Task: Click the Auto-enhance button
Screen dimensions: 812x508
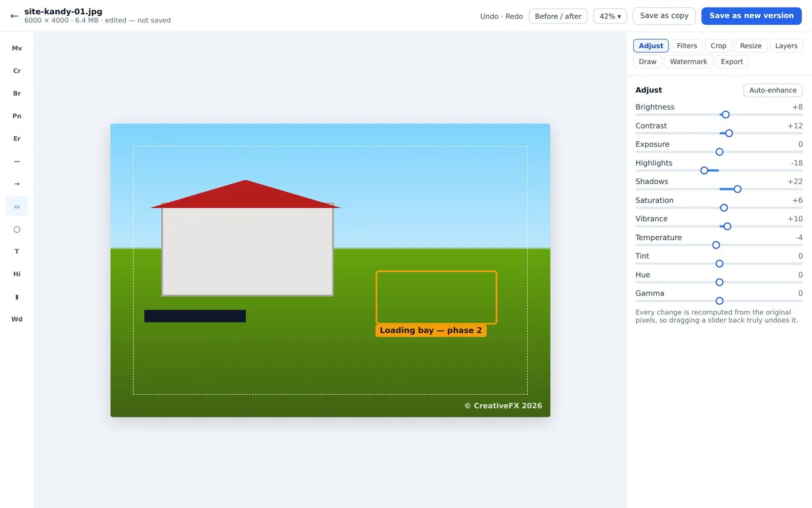Action: (x=772, y=90)
